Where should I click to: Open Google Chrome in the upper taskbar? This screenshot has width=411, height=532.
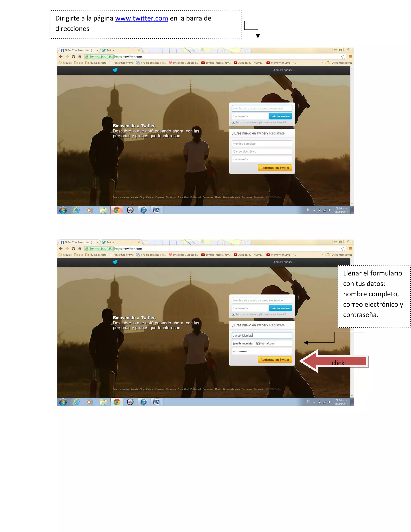(x=117, y=210)
